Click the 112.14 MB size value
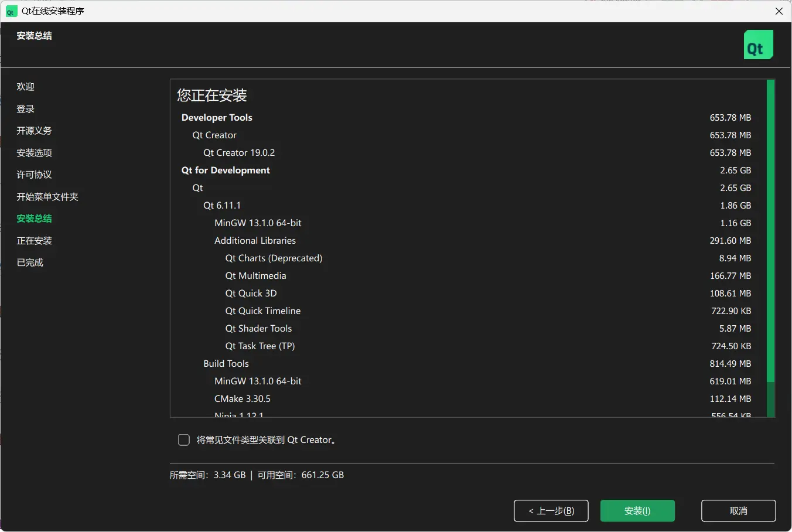This screenshot has width=792, height=532. pos(730,399)
